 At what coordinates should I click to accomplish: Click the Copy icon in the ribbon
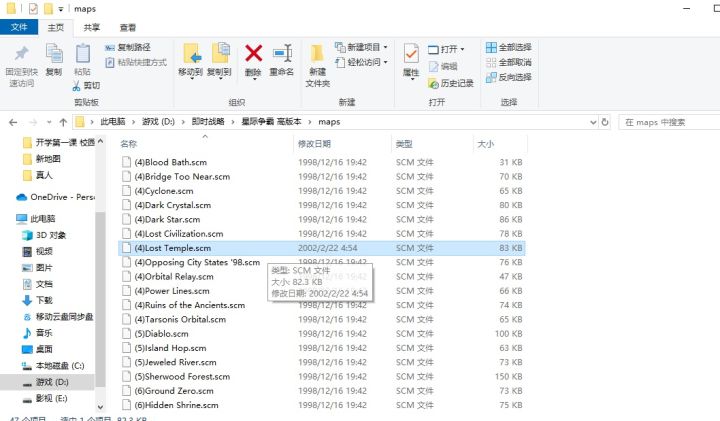(54, 54)
